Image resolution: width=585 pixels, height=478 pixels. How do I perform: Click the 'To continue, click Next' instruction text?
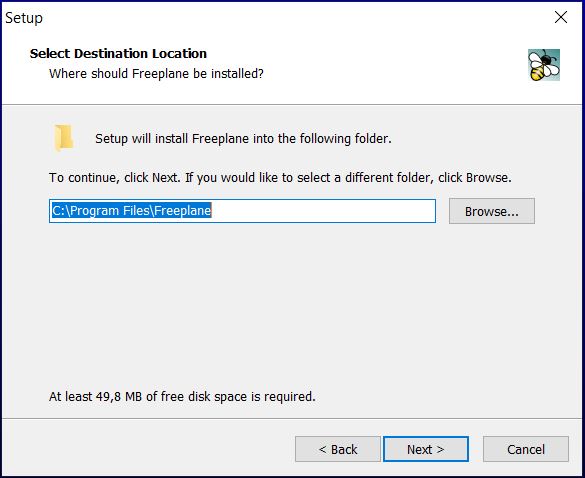tap(280, 178)
